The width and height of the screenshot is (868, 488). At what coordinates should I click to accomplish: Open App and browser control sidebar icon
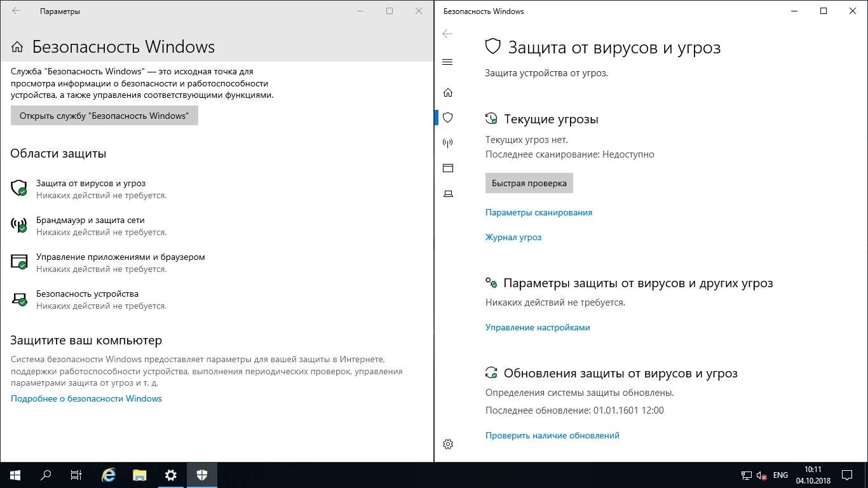coord(447,168)
